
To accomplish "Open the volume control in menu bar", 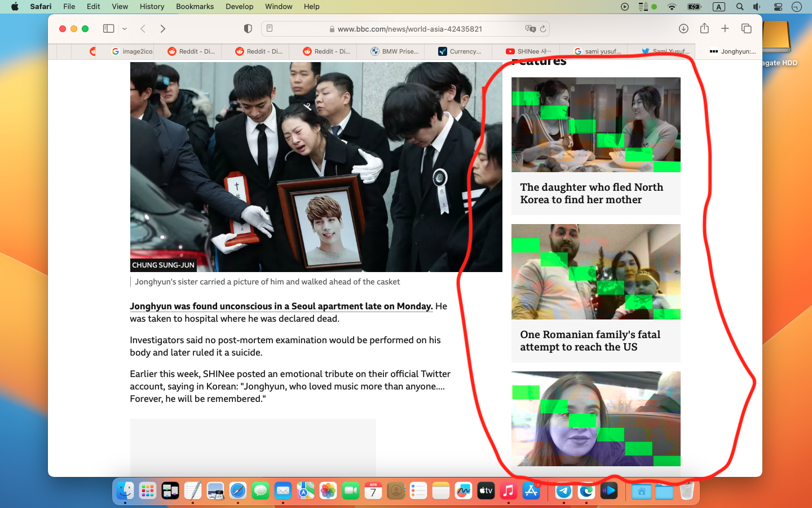I will click(757, 7).
